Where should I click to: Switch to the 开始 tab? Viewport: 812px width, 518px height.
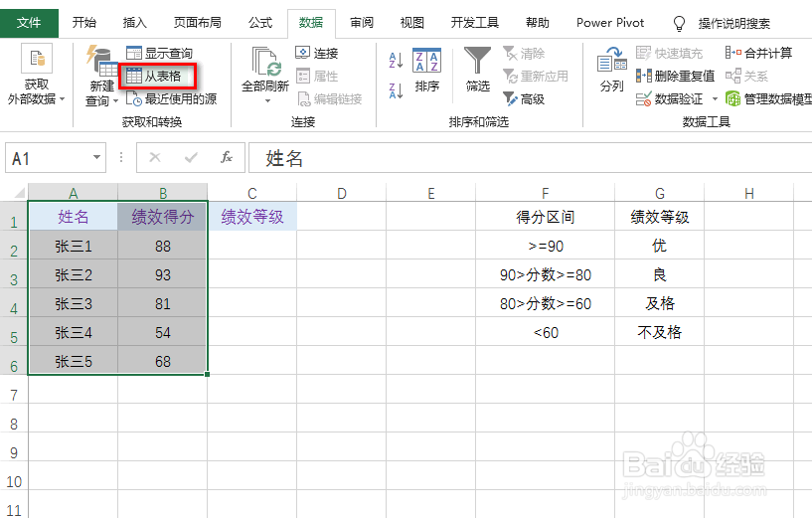[x=83, y=23]
